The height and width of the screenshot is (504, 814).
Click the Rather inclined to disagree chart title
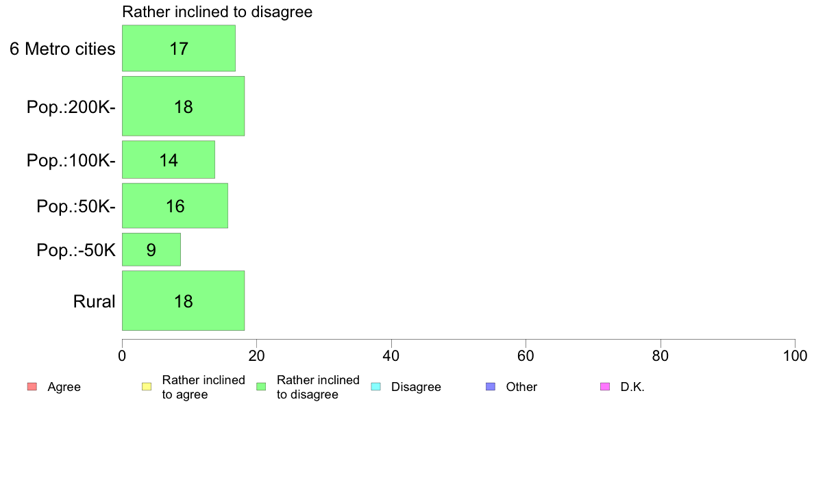(x=217, y=12)
